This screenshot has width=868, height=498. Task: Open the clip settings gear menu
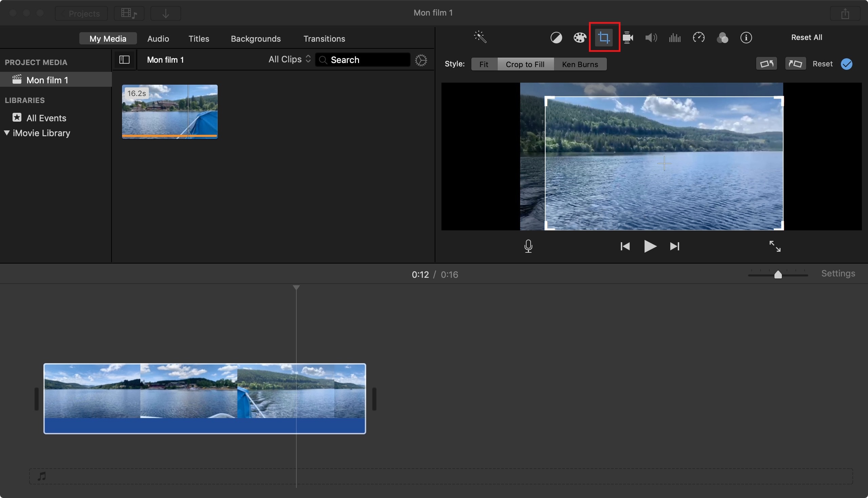point(421,60)
